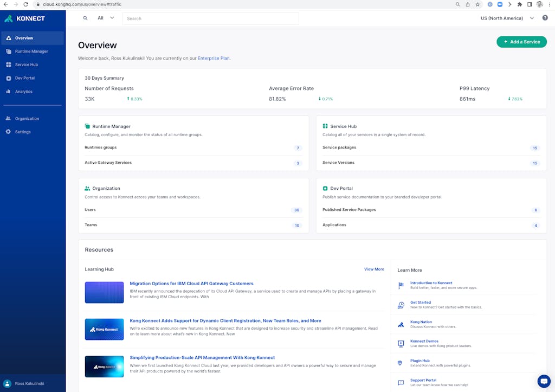Viewport: 555px width, 392px height.
Task: Click the Get Started icon
Action: (x=401, y=305)
